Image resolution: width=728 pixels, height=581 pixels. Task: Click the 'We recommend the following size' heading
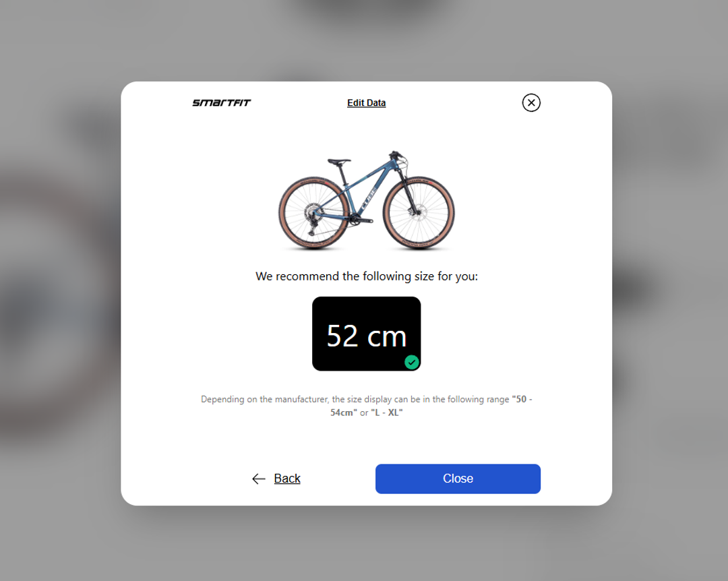tap(366, 276)
